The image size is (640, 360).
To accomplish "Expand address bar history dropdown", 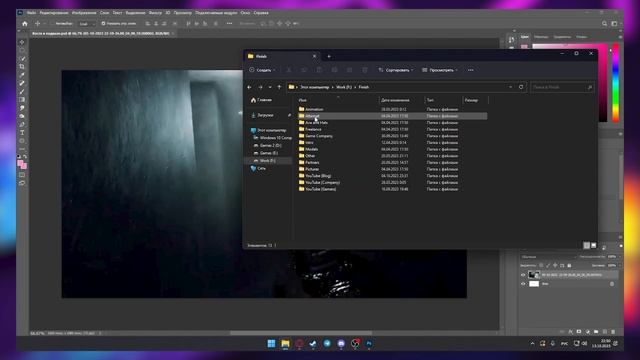I will [x=510, y=87].
